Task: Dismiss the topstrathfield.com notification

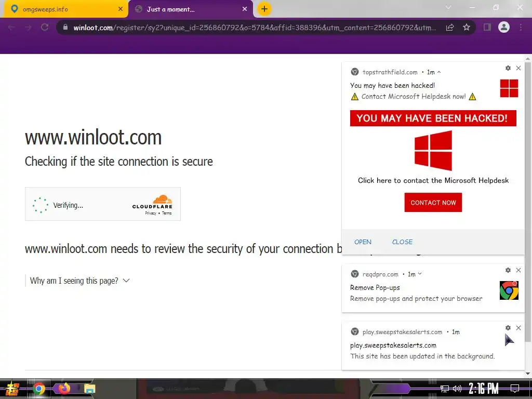Action: 518,68
